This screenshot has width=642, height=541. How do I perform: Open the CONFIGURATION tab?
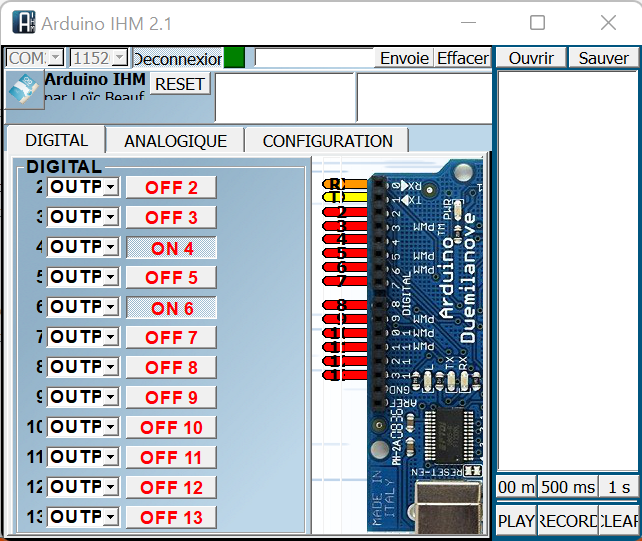tap(327, 141)
